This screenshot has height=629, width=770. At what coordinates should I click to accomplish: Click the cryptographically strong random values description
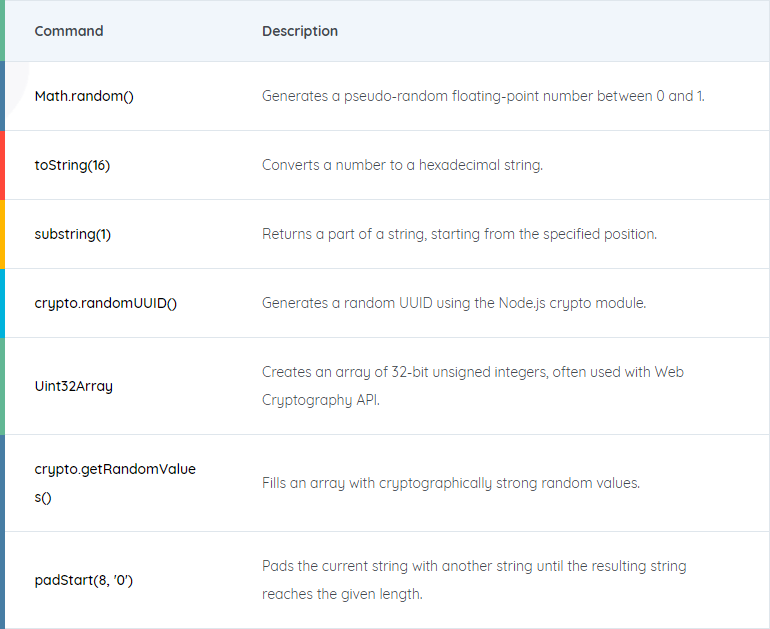(x=451, y=483)
